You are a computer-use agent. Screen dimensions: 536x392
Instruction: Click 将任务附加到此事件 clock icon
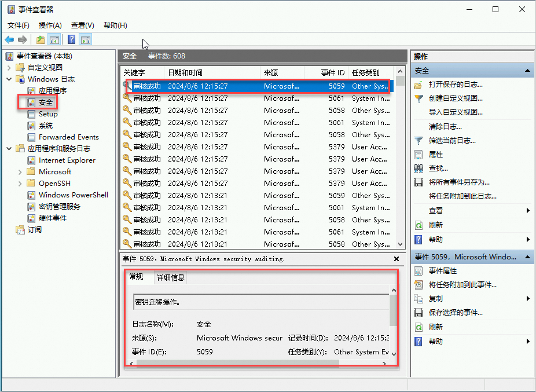(418, 284)
